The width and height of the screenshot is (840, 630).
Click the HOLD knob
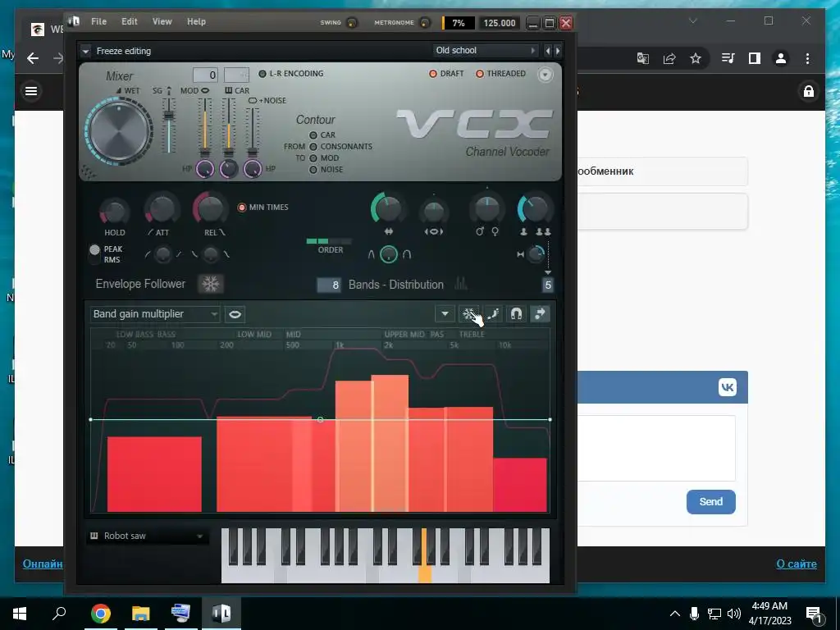click(x=114, y=212)
